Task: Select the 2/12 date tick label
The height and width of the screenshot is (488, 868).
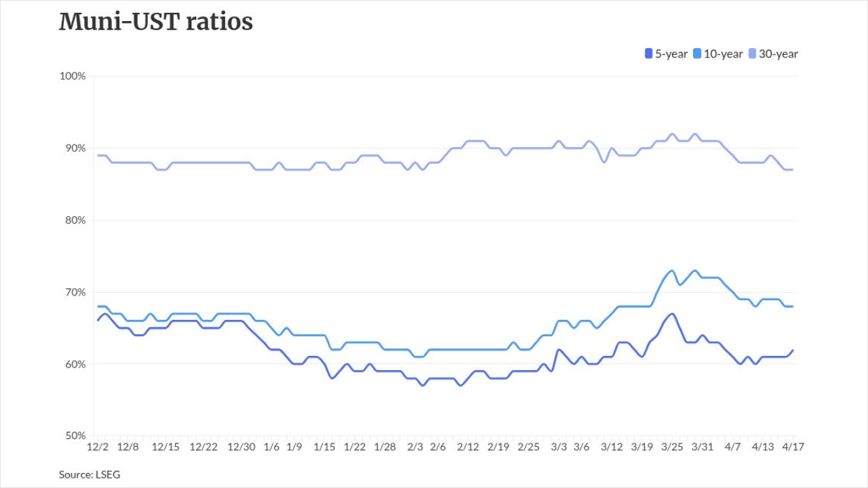Action: tap(468, 447)
